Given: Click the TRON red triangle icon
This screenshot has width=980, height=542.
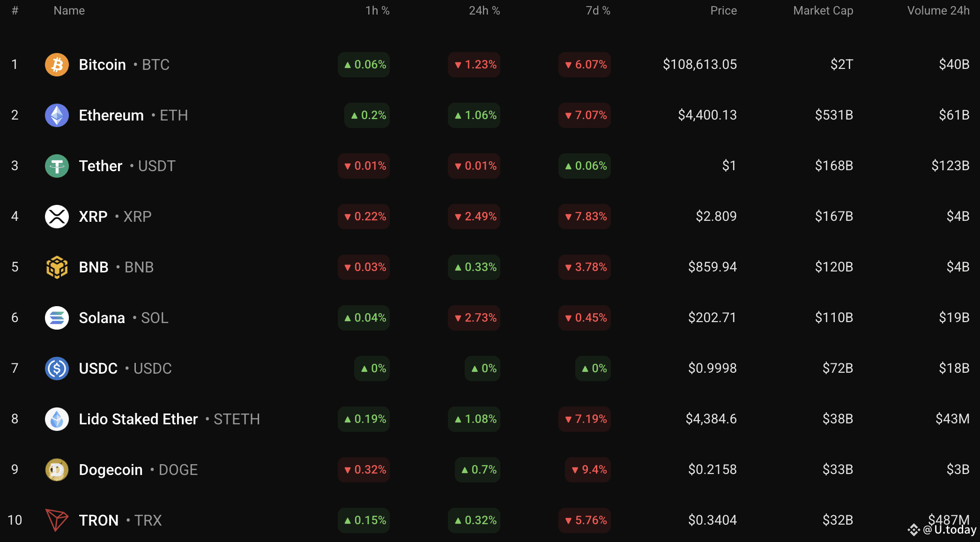Looking at the screenshot, I should [x=57, y=520].
